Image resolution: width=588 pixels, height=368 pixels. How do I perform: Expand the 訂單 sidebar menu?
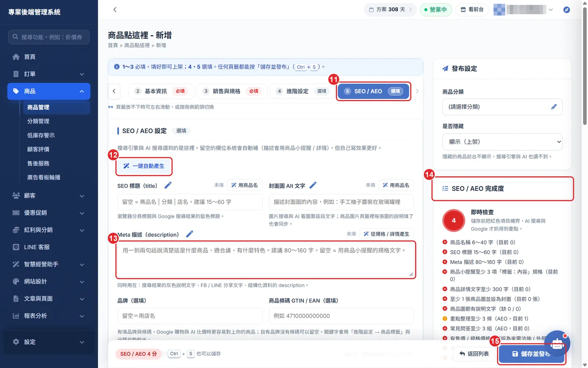coord(49,74)
